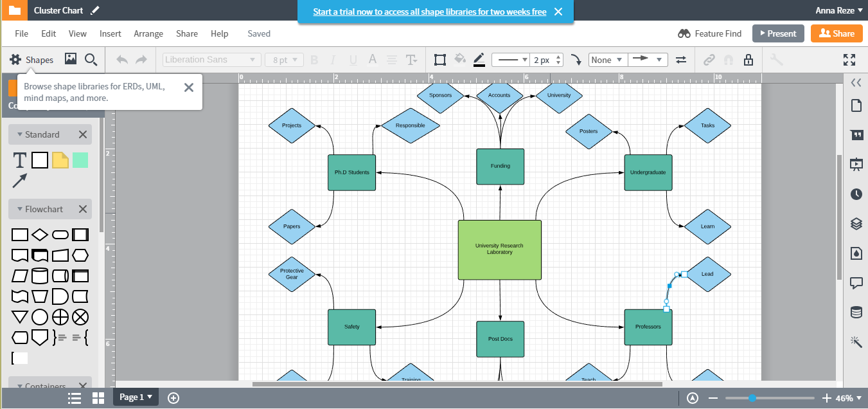Select the Text shape T

point(20,160)
